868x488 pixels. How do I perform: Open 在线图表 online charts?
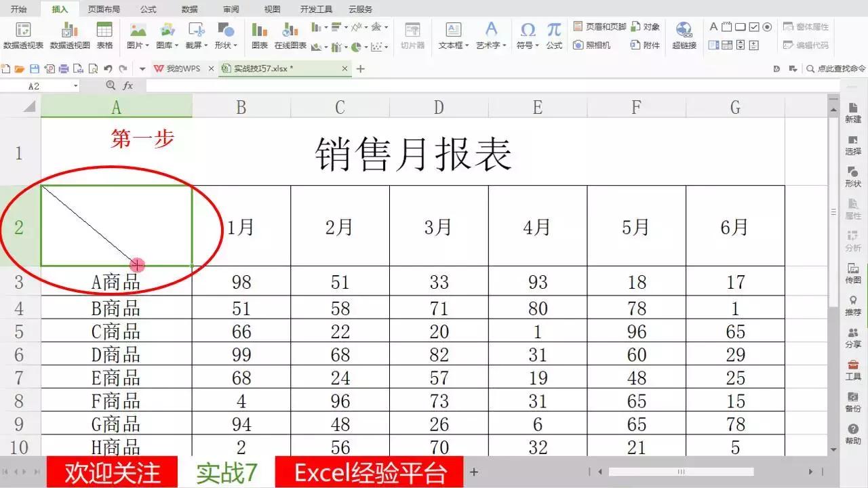289,35
